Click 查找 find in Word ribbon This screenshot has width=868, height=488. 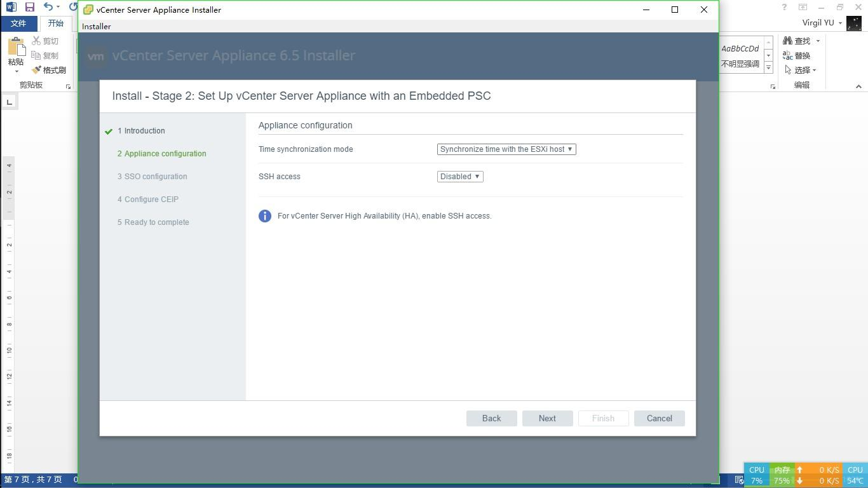(797, 41)
